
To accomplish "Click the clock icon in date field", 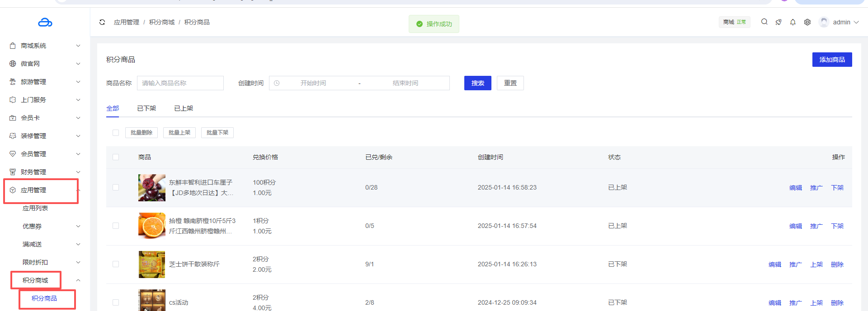I will [277, 83].
